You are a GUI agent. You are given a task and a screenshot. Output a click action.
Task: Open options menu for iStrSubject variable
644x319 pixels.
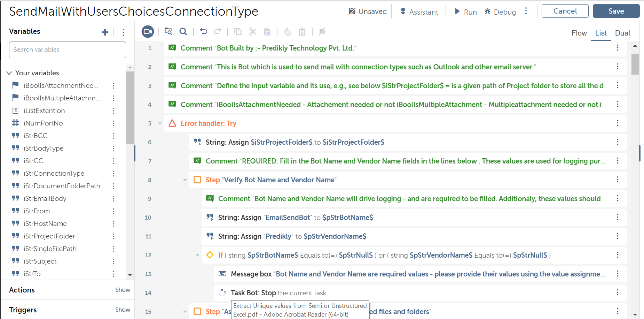click(x=113, y=261)
